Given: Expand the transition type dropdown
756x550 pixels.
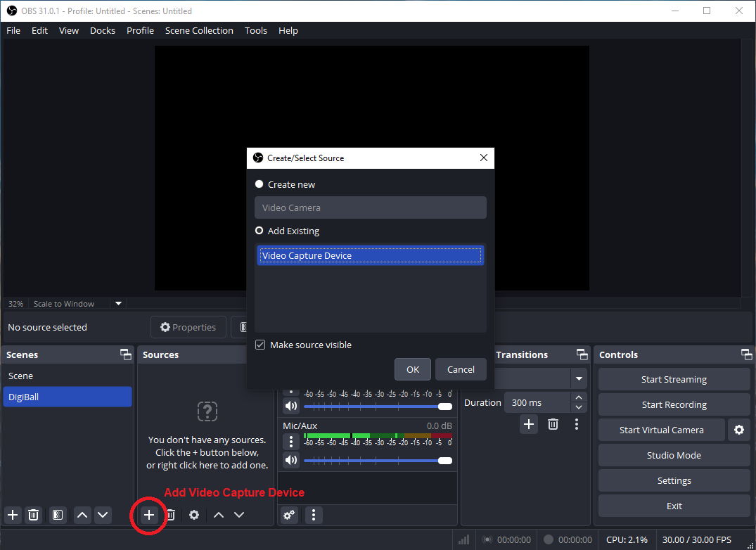Looking at the screenshot, I should (579, 379).
